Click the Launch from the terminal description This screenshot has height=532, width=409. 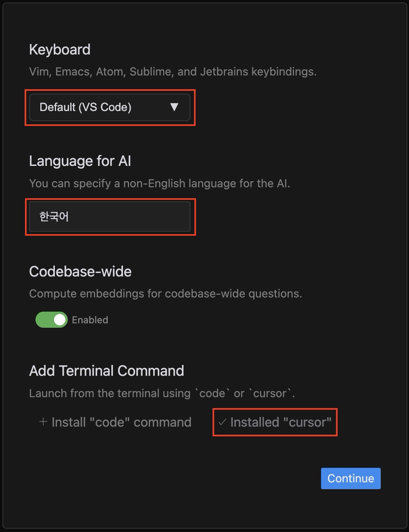[162, 393]
